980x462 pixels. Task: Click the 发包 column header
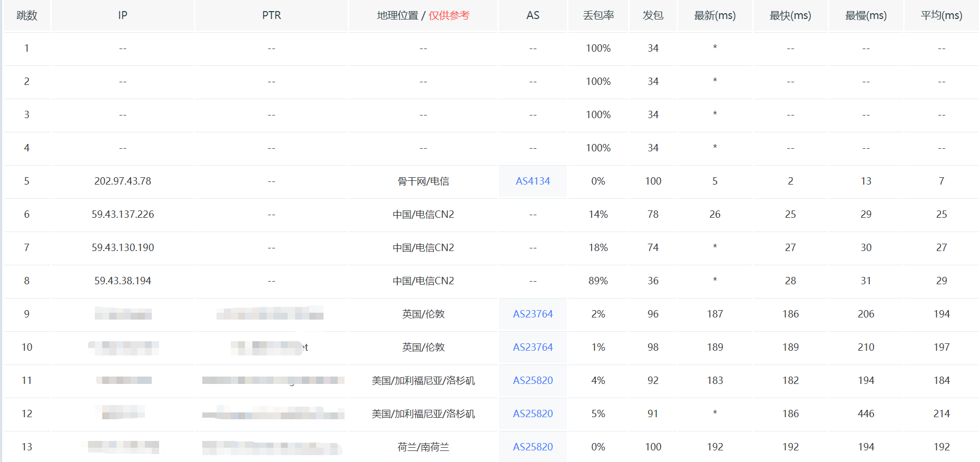pos(653,15)
